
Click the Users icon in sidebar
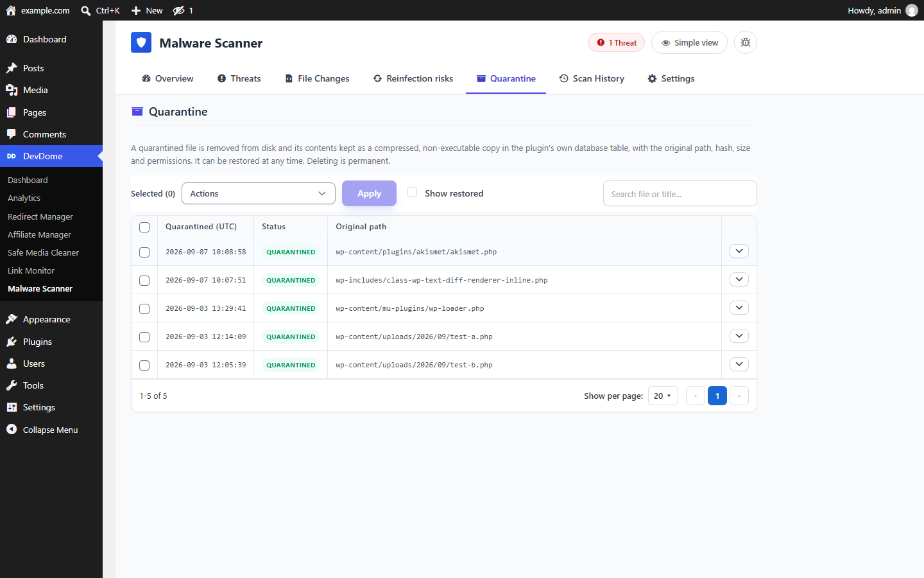pos(12,363)
